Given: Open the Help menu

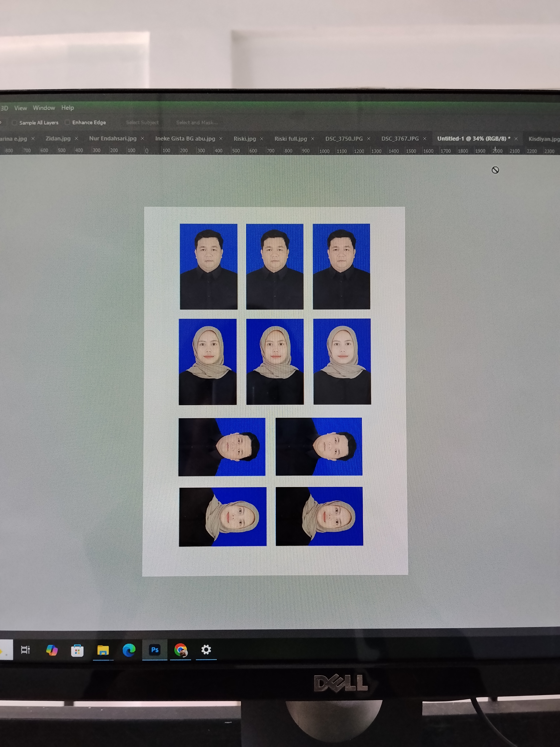Looking at the screenshot, I should pyautogui.click(x=67, y=108).
